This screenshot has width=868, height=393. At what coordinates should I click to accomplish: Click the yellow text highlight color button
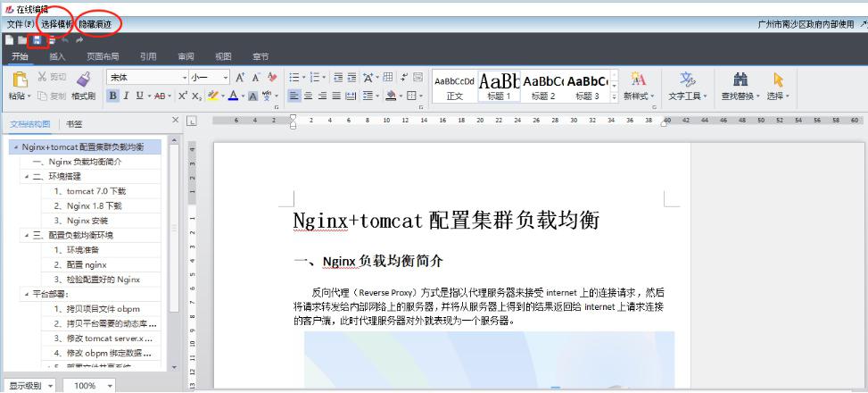[212, 96]
